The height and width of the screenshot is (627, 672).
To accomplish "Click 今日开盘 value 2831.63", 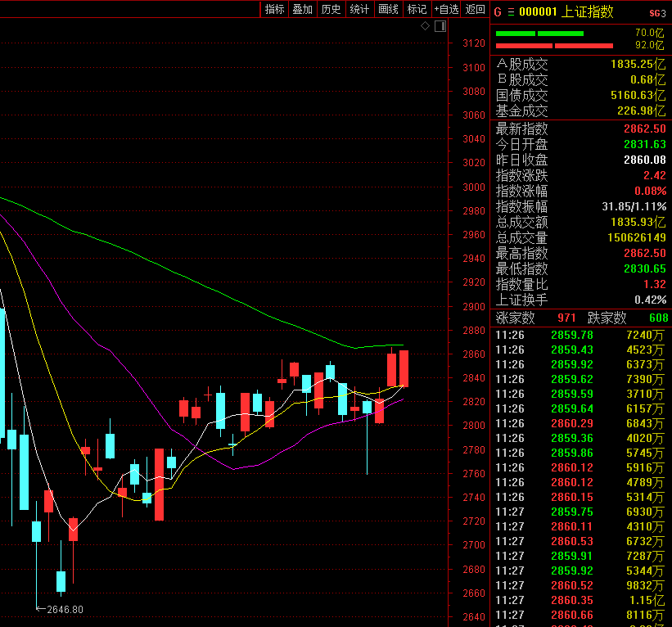I will pyautogui.click(x=644, y=144).
